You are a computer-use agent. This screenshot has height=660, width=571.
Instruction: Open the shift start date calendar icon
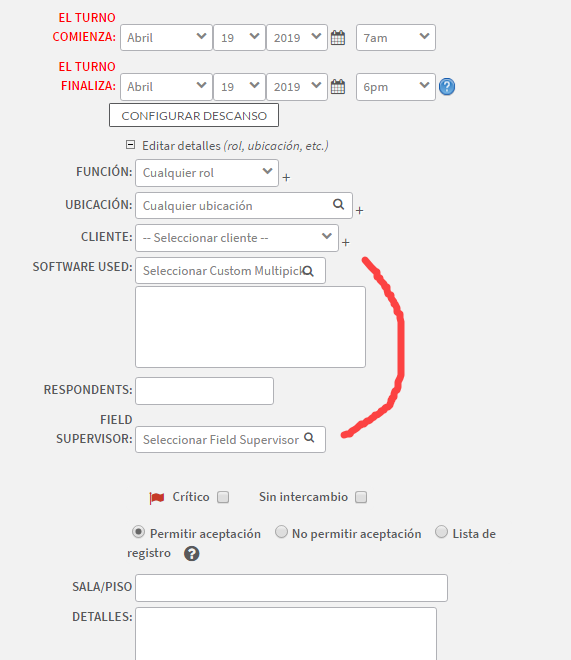[337, 37]
